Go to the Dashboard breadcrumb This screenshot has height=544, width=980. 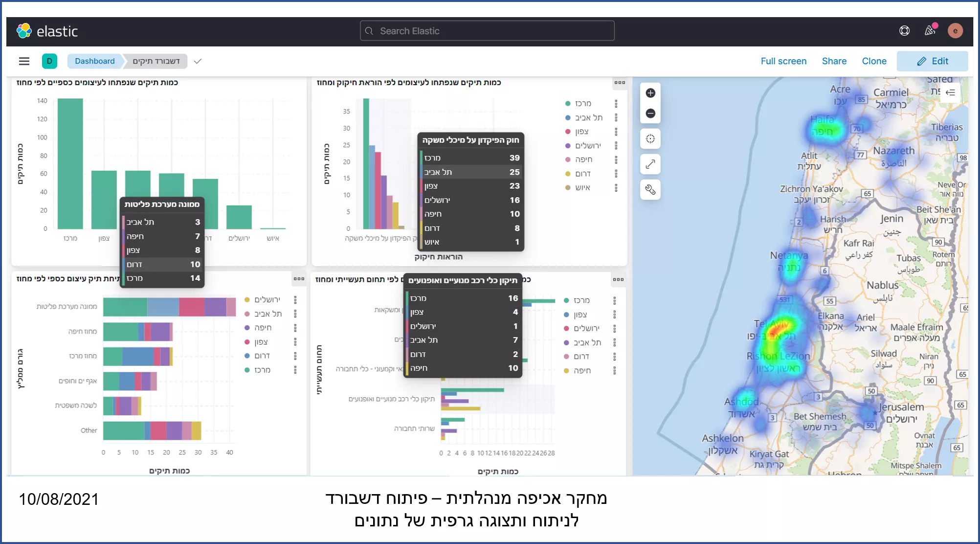[x=95, y=61]
